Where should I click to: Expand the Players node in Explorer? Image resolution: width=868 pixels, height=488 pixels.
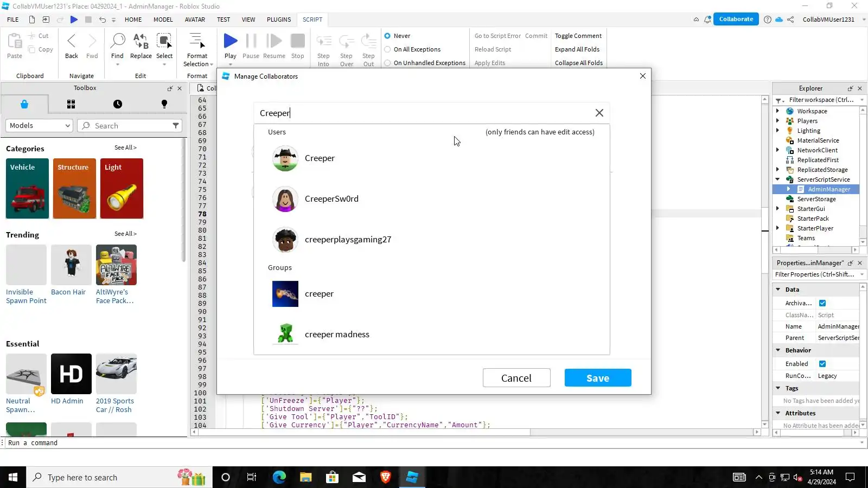click(x=778, y=120)
